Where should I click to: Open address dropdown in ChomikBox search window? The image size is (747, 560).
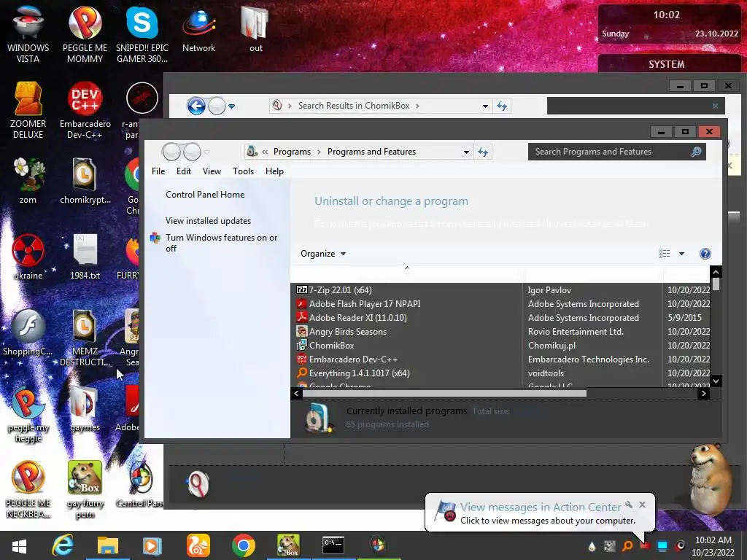[x=485, y=106]
